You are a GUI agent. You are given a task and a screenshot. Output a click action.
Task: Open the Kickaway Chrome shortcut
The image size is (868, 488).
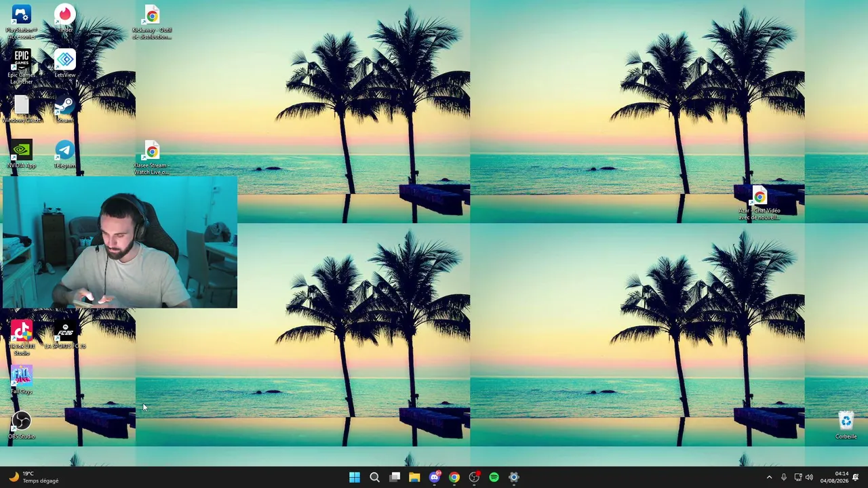coord(152,22)
